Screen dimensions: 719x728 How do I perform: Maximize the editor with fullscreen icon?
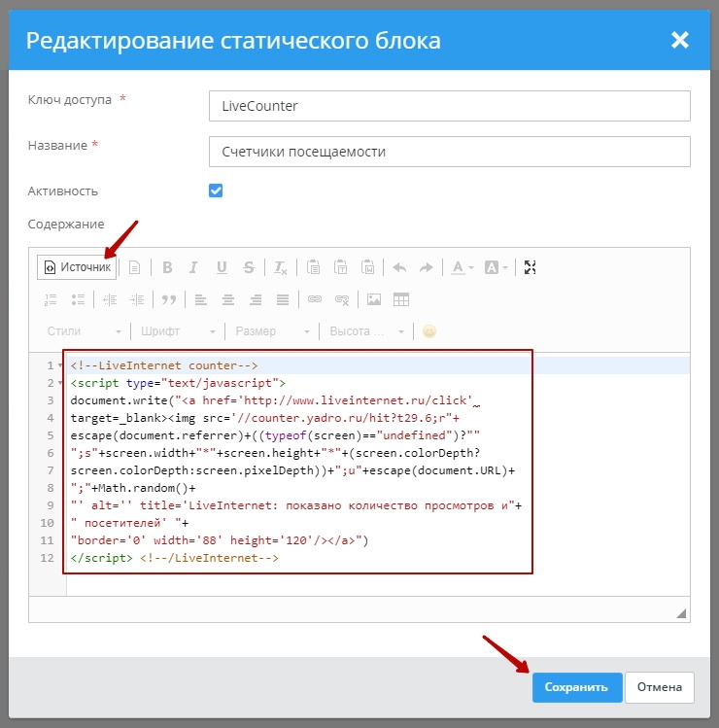click(x=531, y=267)
